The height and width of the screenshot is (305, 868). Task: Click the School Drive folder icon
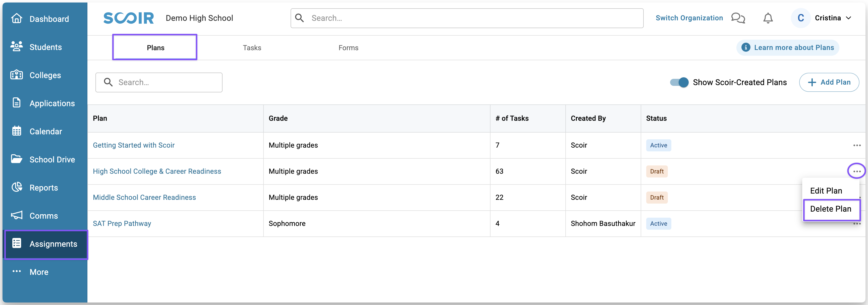point(17,159)
